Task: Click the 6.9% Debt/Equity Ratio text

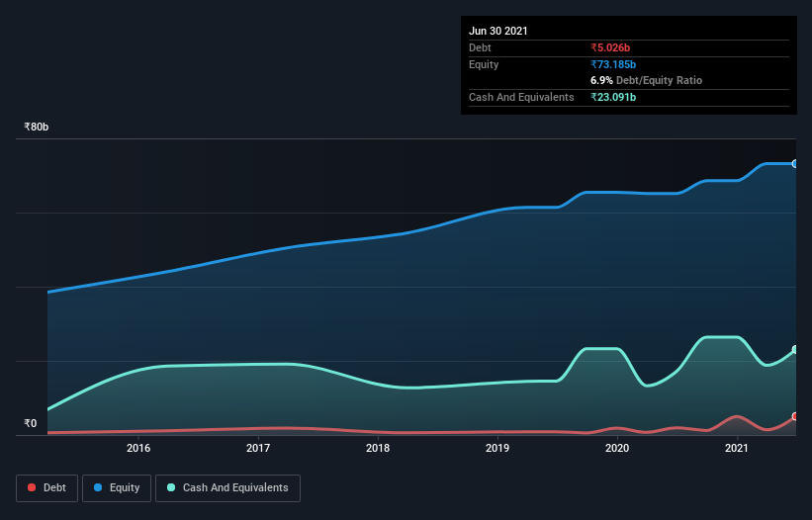Action: click(x=646, y=80)
